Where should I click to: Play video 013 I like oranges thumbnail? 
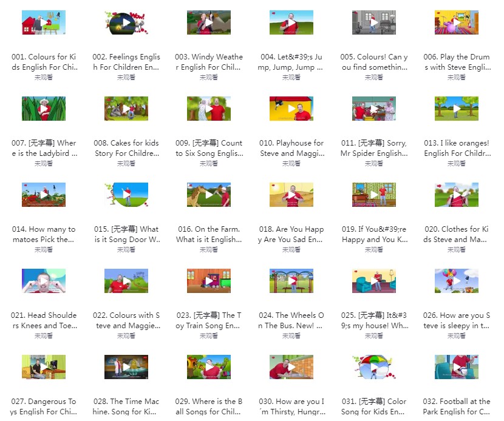click(457, 109)
